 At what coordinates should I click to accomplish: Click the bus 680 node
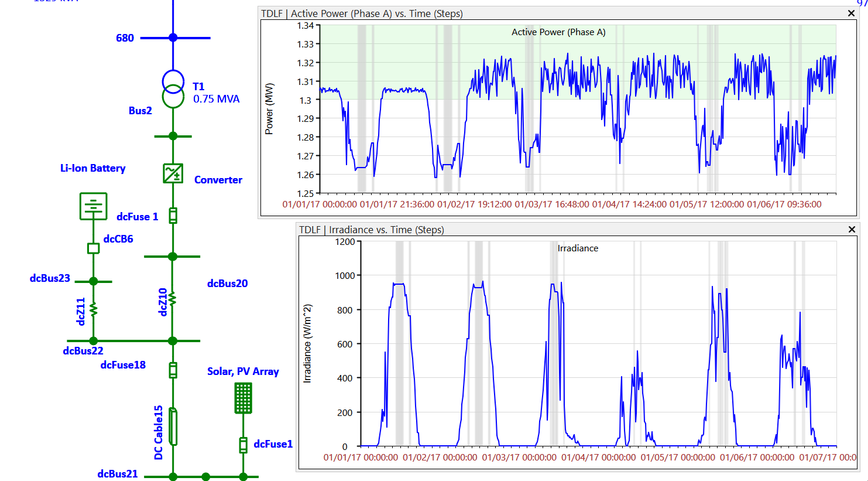click(x=173, y=37)
